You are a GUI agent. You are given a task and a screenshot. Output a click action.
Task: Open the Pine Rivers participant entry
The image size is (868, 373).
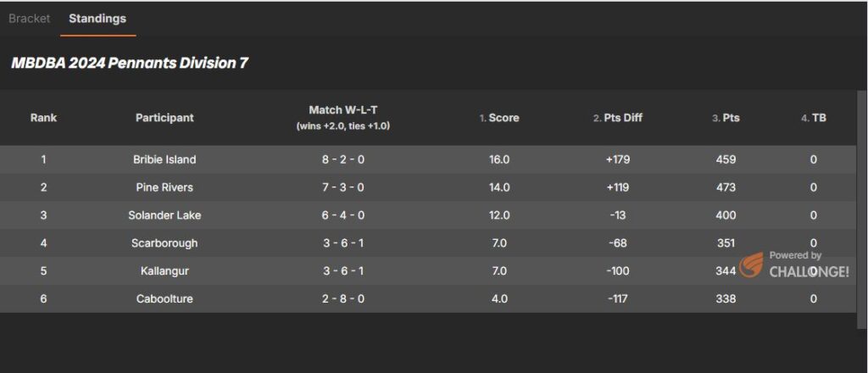point(164,187)
